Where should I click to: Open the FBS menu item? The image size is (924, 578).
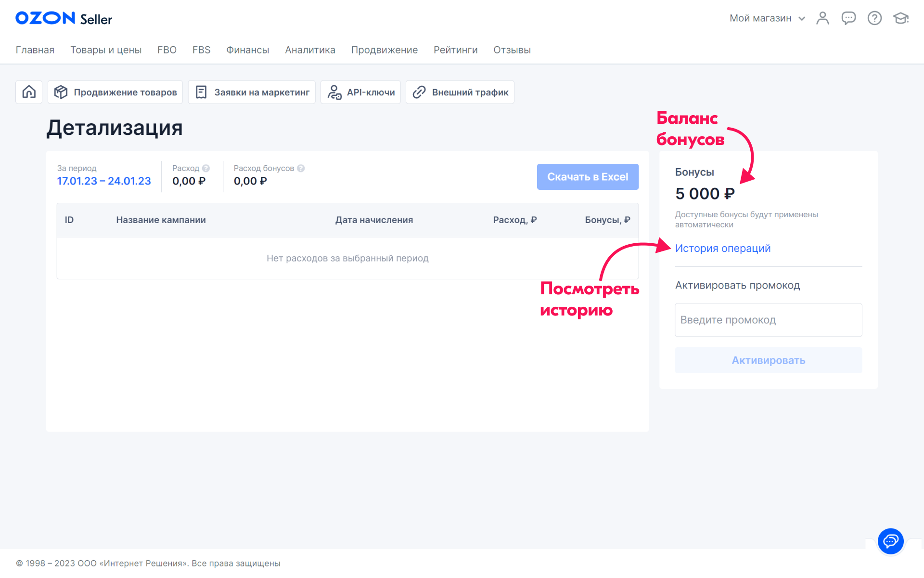pos(202,50)
